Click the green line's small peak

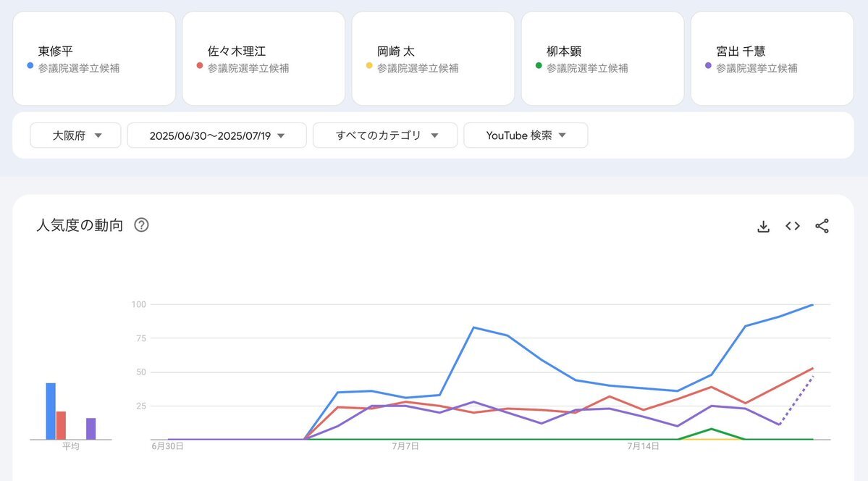712,429
